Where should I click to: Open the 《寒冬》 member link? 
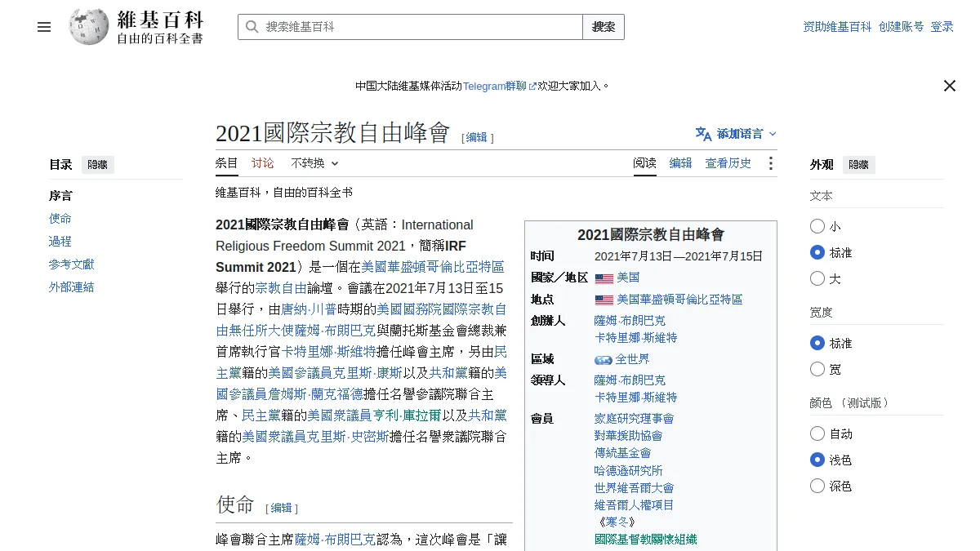click(617, 522)
